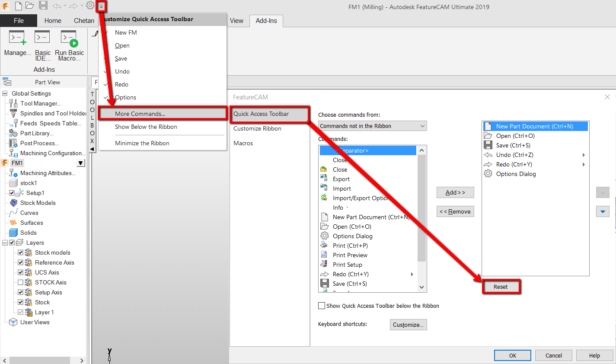Click the Add button to add a command
616x364 pixels.
pos(455,192)
